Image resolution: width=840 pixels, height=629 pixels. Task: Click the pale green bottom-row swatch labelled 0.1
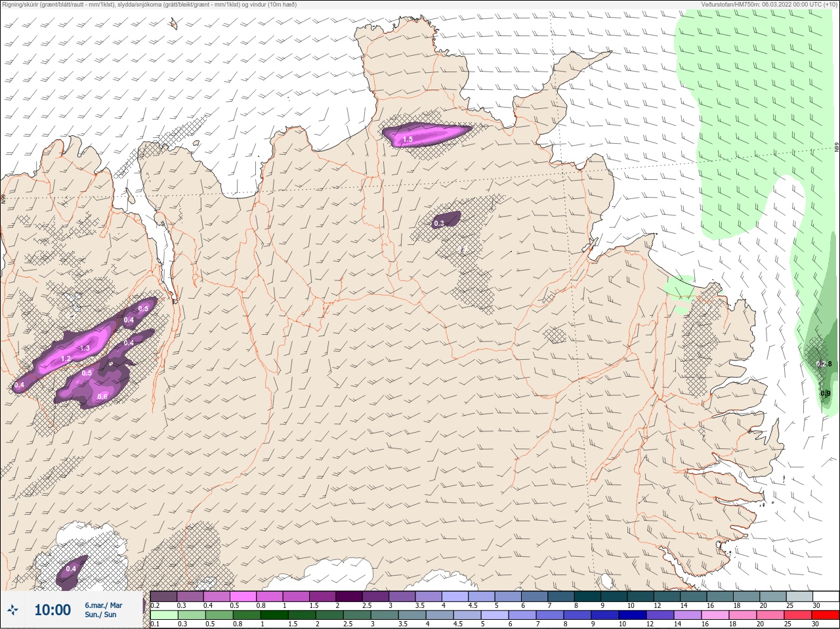[x=163, y=615]
